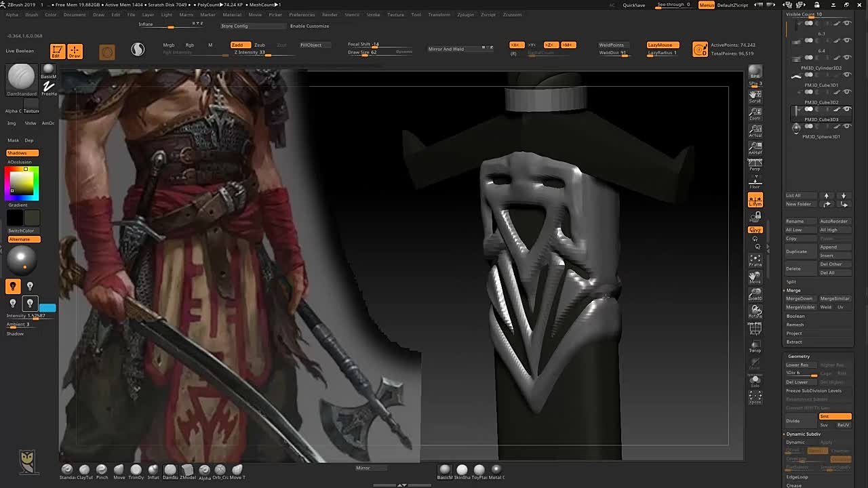The width and height of the screenshot is (868, 488).
Task: Select the Pinch brush
Action: pyautogui.click(x=102, y=472)
